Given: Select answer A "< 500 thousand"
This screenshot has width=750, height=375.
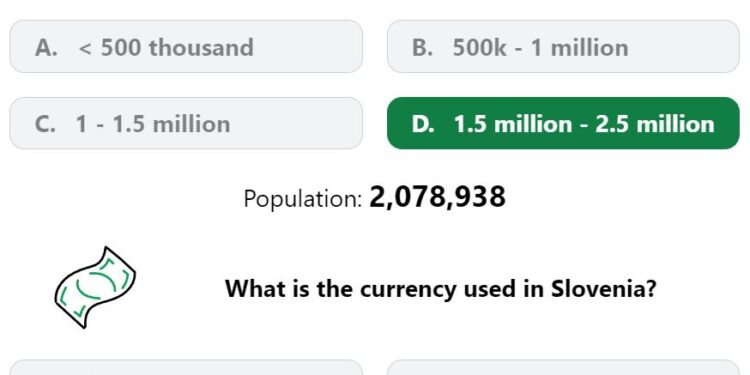Looking at the screenshot, I should point(186,46).
